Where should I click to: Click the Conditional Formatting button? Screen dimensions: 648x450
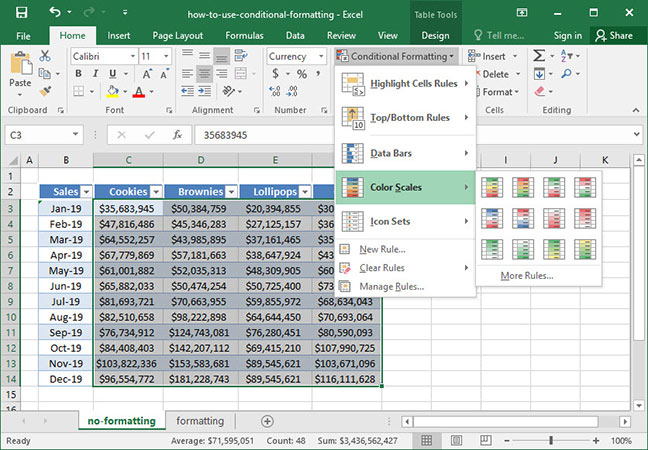396,56
